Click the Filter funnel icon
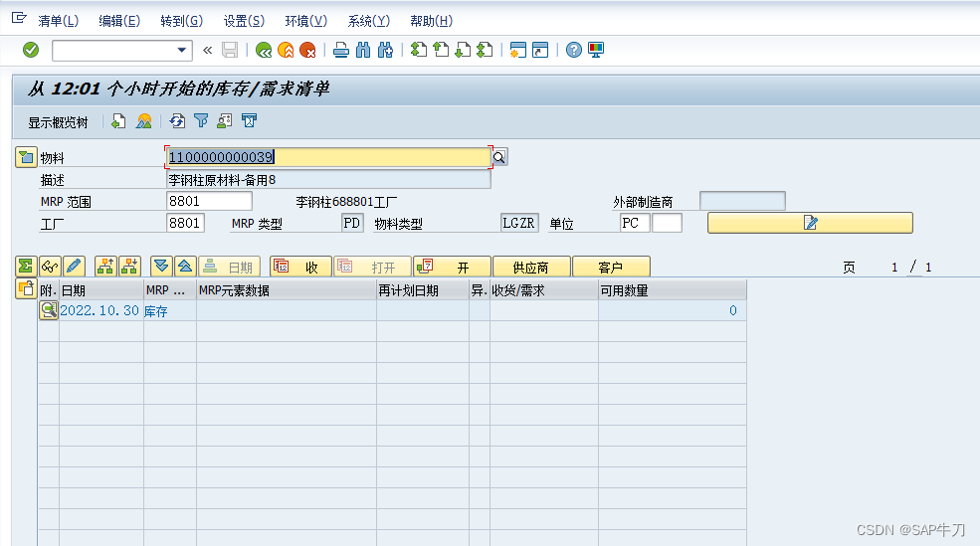 [201, 121]
